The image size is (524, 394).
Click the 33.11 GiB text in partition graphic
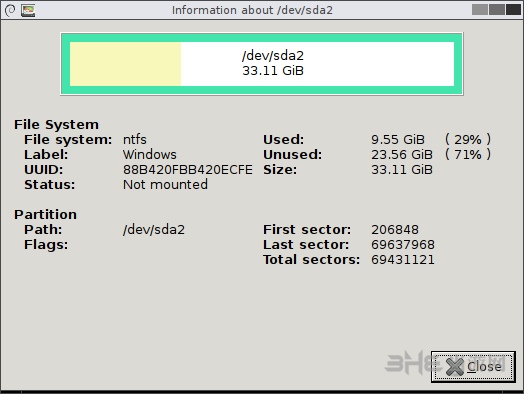point(273,71)
